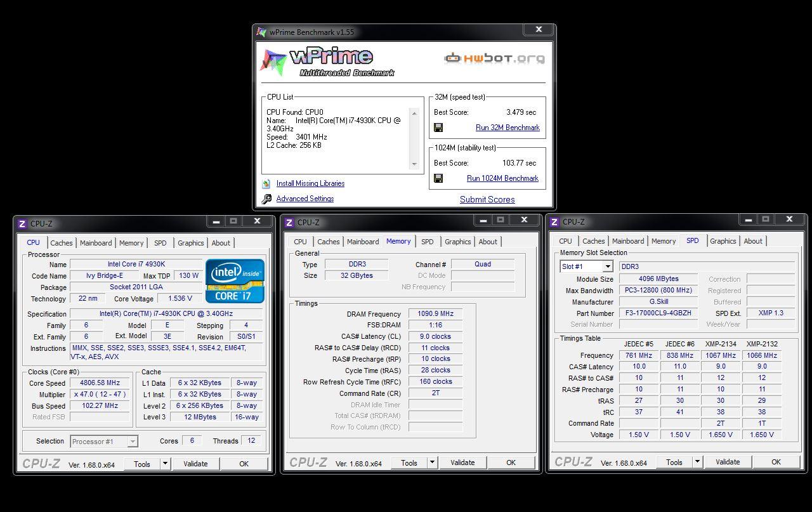
Task: Switch to Graphics tab in the CPU window
Action: [191, 243]
